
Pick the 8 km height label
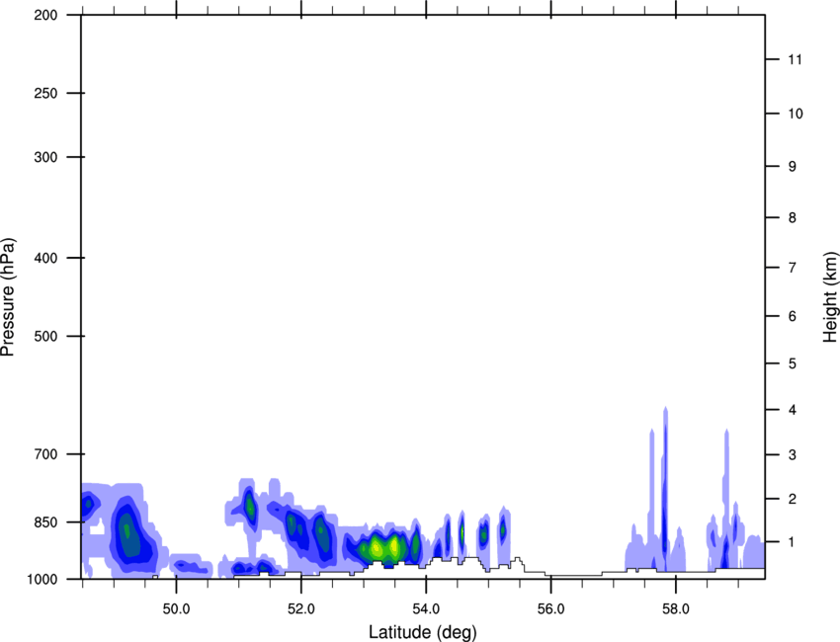(793, 217)
